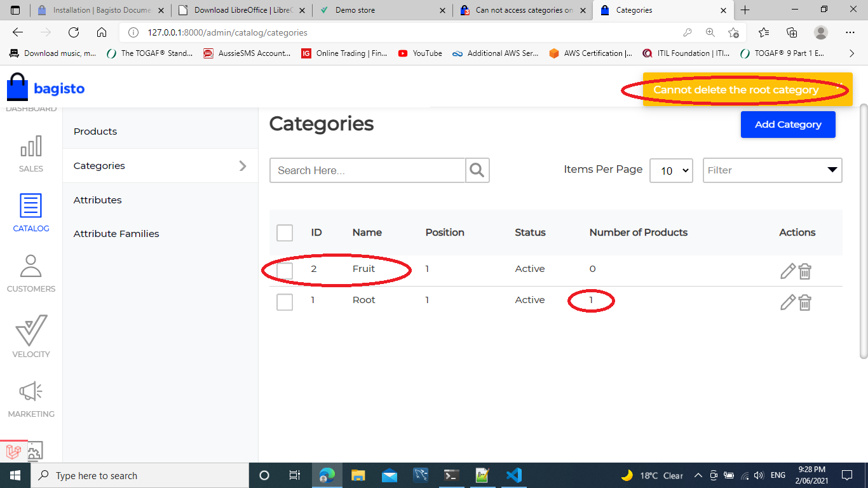This screenshot has height=488, width=868.
Task: Open the Mail app from taskbar
Action: 390,475
